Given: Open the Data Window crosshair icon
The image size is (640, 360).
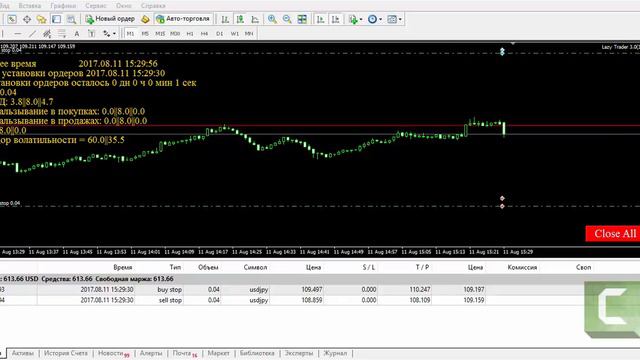Looking at the screenshot, I should pyautogui.click(x=27, y=19).
